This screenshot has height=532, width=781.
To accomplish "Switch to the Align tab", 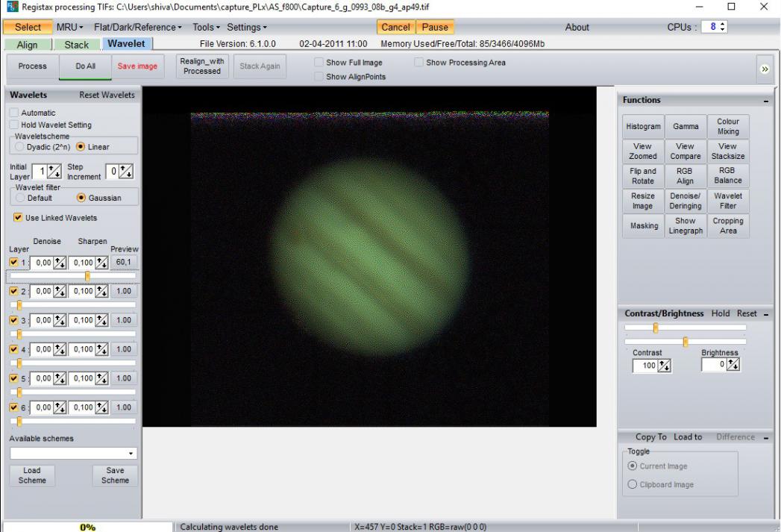I will click(x=28, y=45).
